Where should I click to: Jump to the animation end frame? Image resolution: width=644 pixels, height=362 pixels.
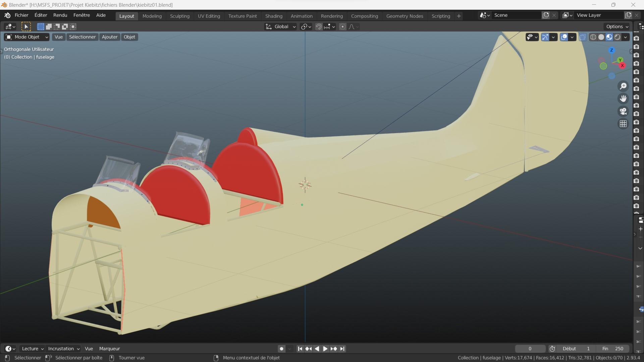click(342, 349)
